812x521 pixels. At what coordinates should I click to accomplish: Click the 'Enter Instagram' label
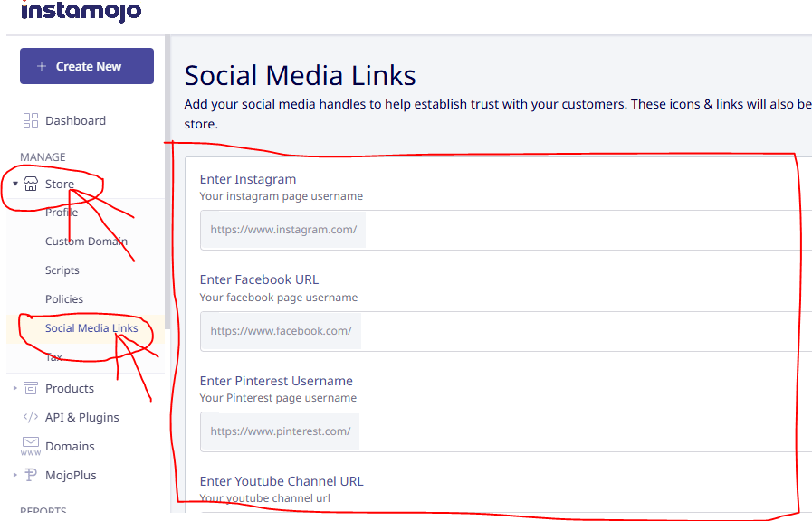point(248,179)
